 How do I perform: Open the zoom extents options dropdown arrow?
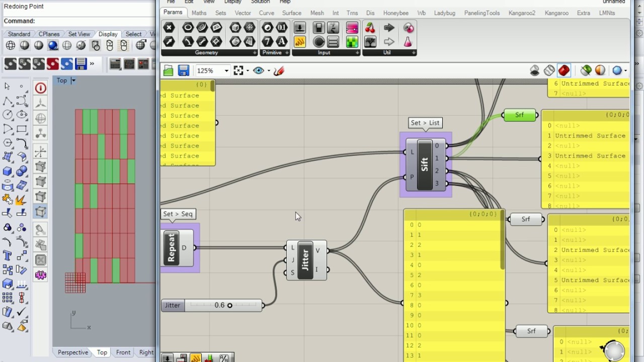pyautogui.click(x=248, y=71)
